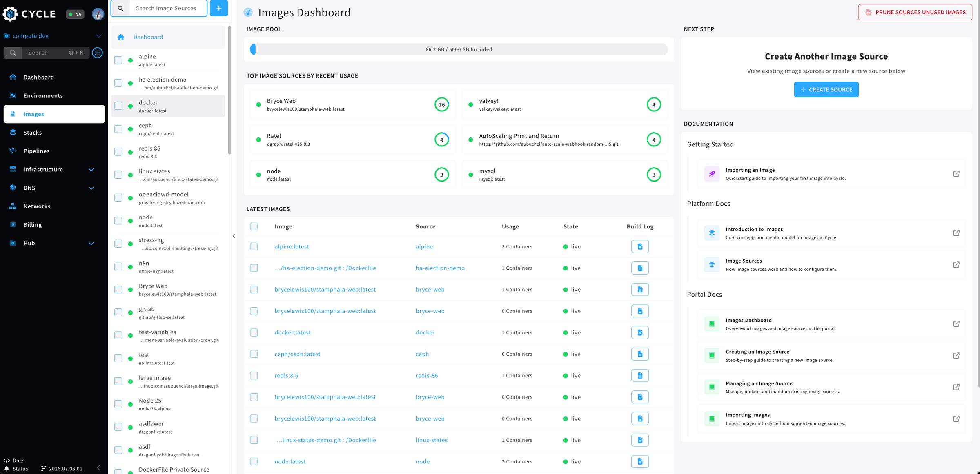This screenshot has width=980, height=474.
Task: Open Importing an Image external link icon
Action: pos(956,174)
